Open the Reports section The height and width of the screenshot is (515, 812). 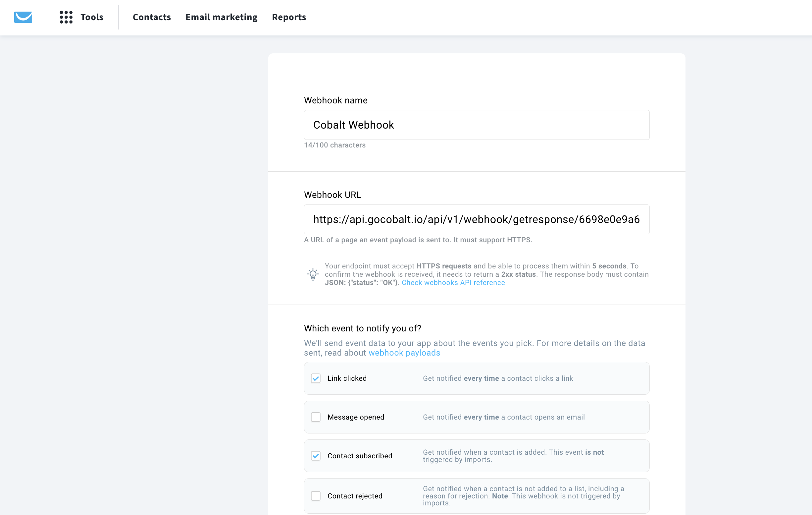(289, 17)
